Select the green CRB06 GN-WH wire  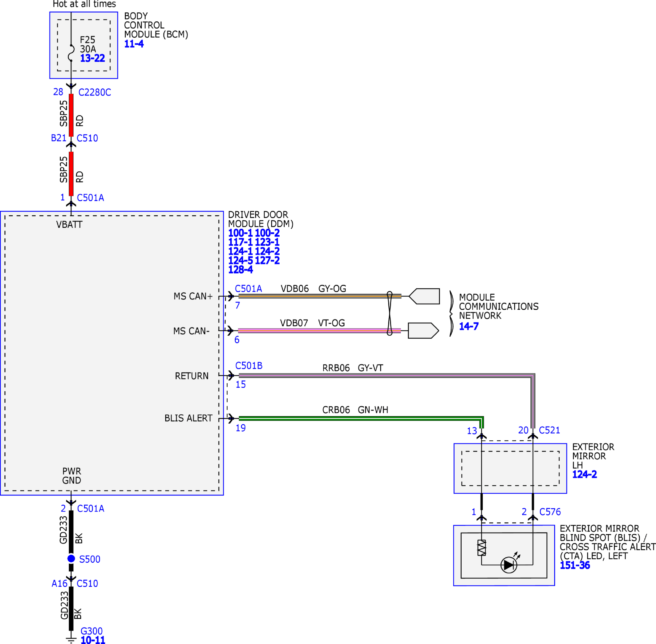tap(361, 419)
